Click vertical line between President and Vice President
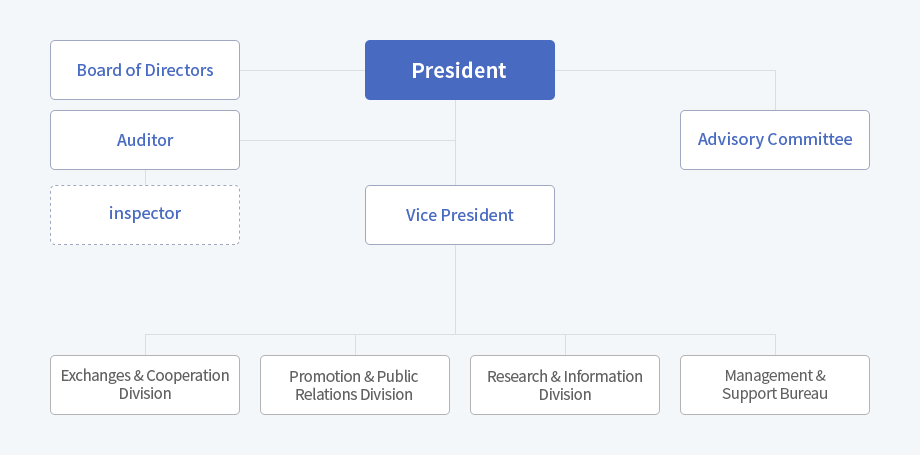The height and width of the screenshot is (455, 920). [x=455, y=143]
